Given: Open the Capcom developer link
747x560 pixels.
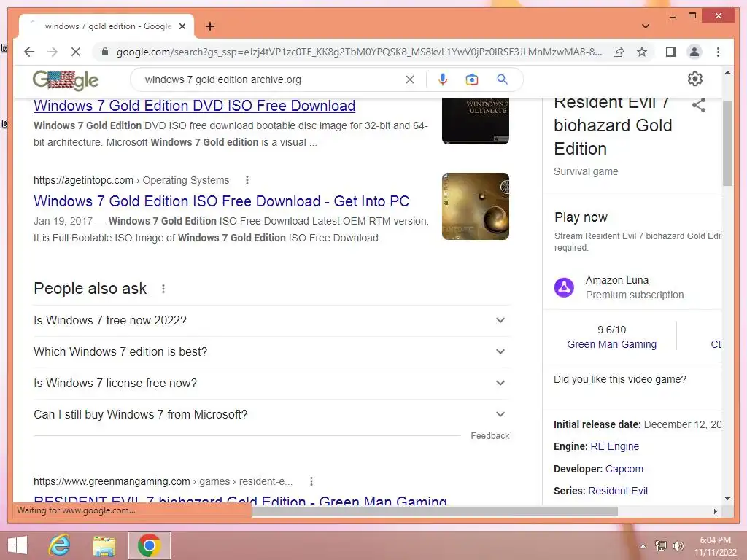Looking at the screenshot, I should tap(624, 469).
